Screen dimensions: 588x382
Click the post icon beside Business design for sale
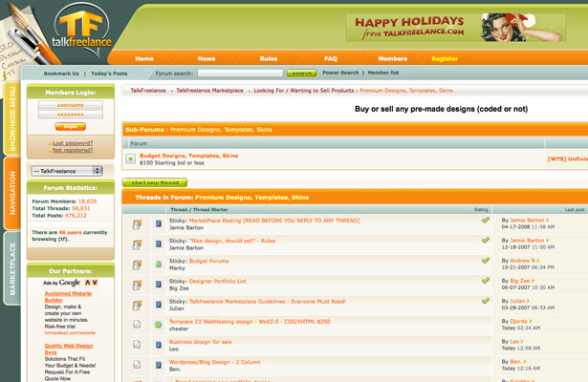[x=159, y=345]
